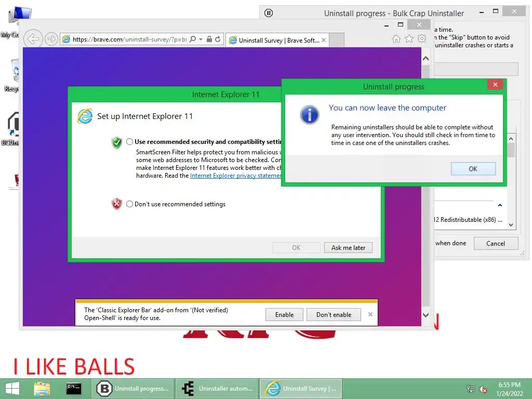Click Don't enable add-on button
Viewport: 532px width, 399px height.
pyautogui.click(x=334, y=314)
